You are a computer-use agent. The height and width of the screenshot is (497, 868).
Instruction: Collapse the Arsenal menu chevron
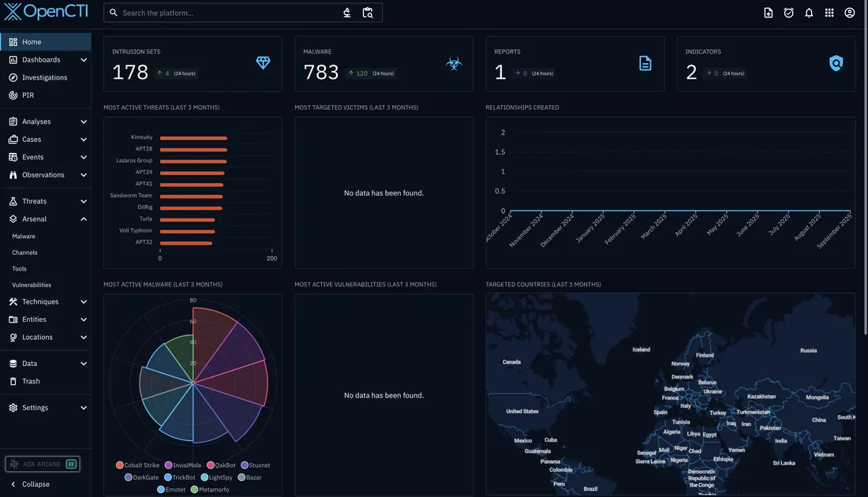pos(84,219)
